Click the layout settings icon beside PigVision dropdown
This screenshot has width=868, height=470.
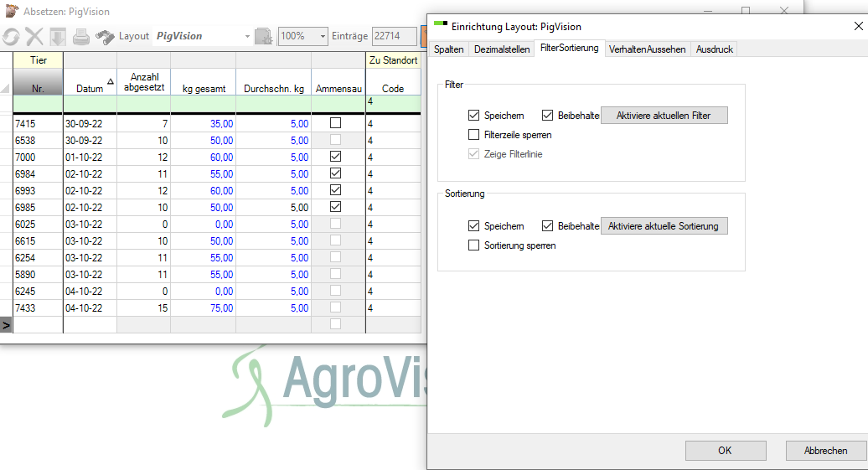263,37
